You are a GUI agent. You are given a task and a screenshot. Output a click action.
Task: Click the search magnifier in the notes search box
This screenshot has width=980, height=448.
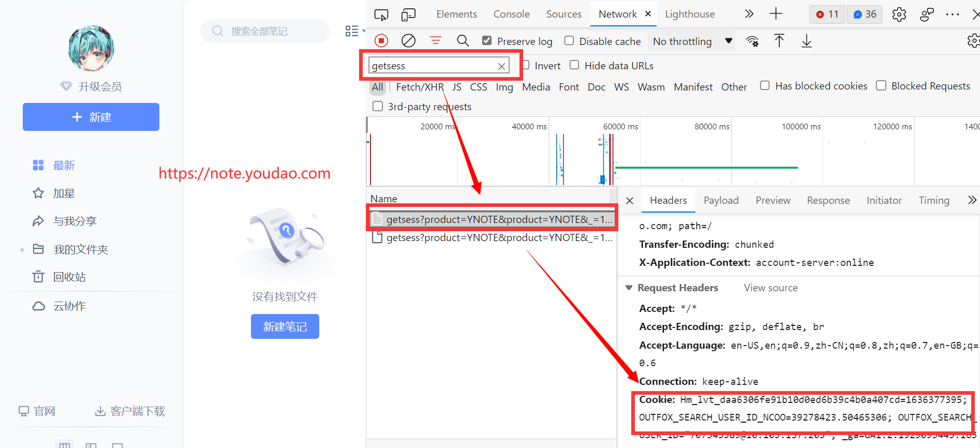pos(218,31)
